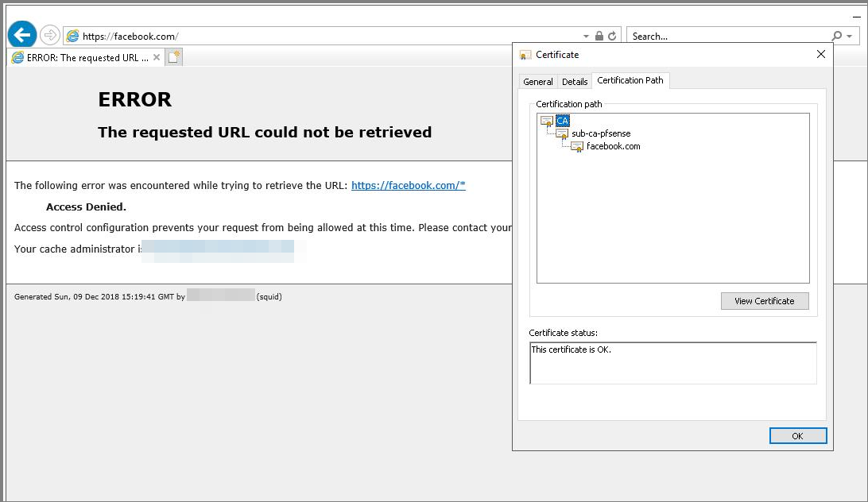Click the 'Access Denied.' error text
868x502 pixels.
click(x=87, y=207)
